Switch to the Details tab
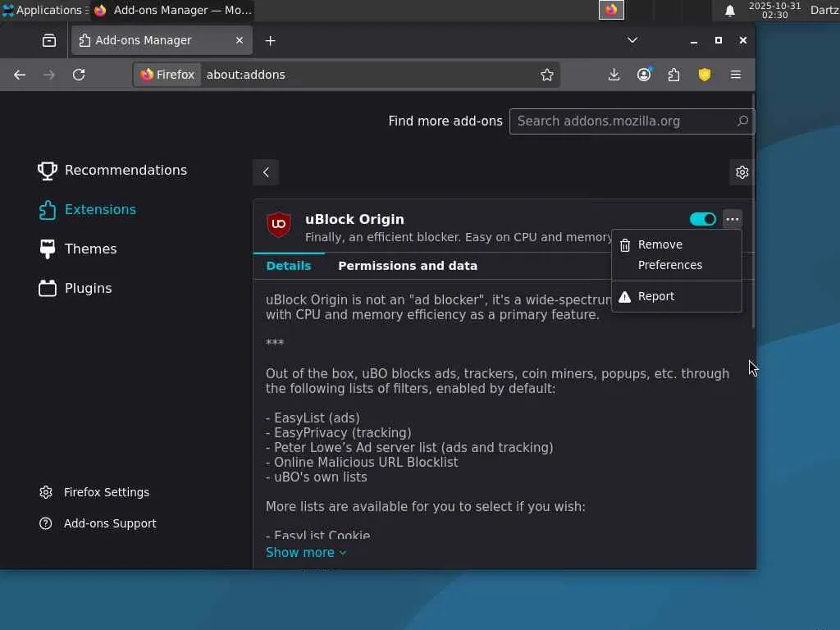The width and height of the screenshot is (840, 630). click(289, 266)
